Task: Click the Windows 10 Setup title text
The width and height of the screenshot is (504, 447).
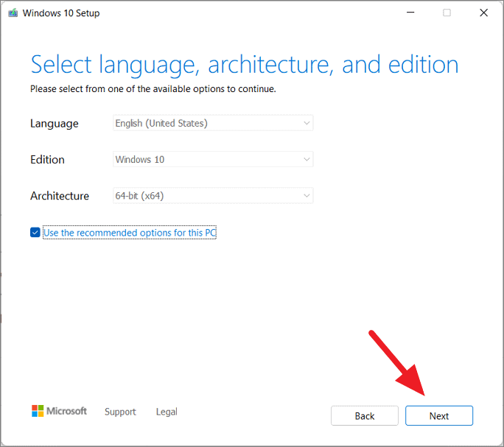Action: click(x=61, y=13)
